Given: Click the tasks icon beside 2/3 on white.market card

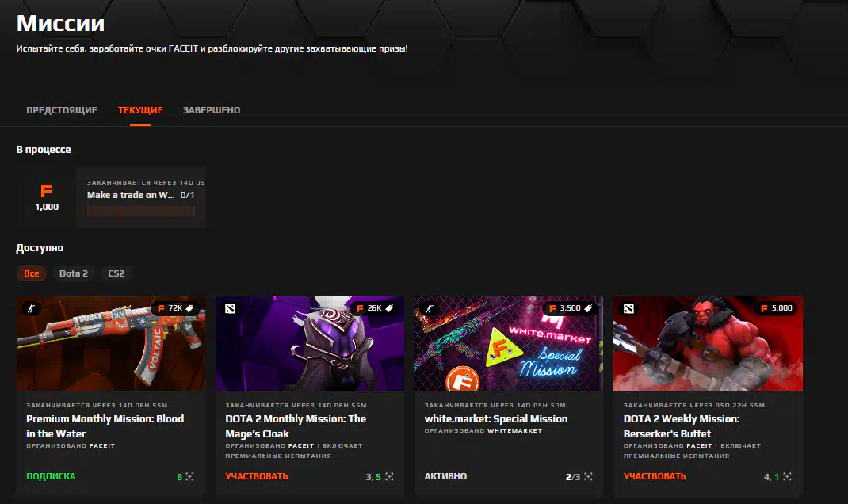Looking at the screenshot, I should (588, 476).
